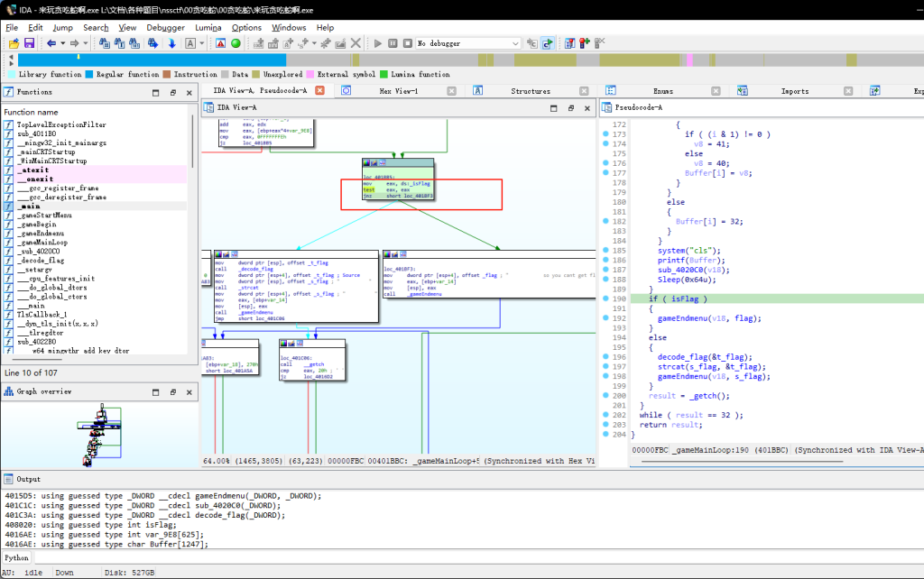Click the boxed letter A toolbar icon
924x579 pixels.
(190, 43)
